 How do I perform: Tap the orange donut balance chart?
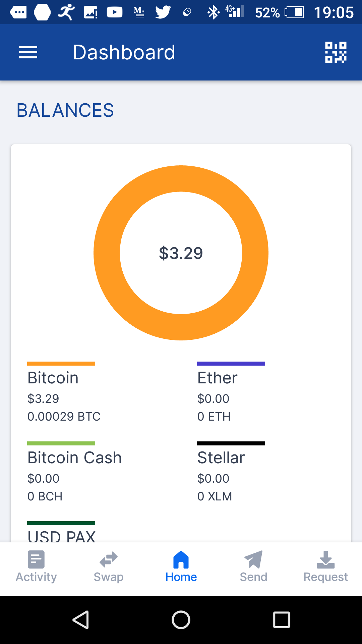107,253
